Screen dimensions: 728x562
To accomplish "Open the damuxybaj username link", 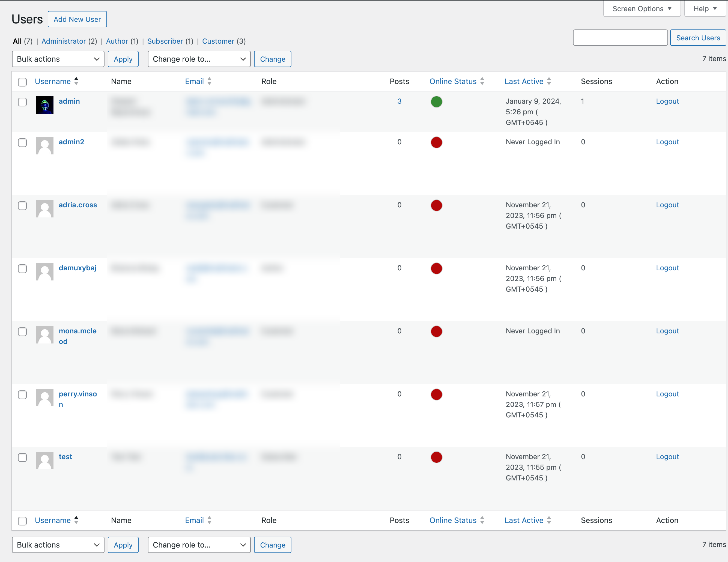I will tap(78, 268).
